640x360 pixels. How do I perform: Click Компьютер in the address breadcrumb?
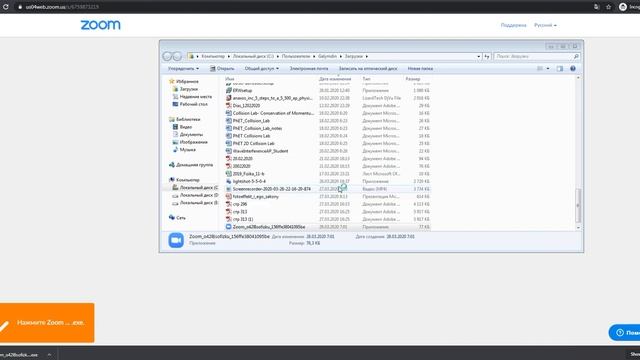coord(213,56)
